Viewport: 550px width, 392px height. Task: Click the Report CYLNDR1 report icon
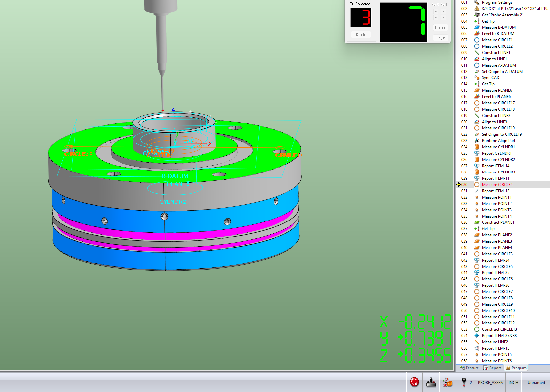477,153
